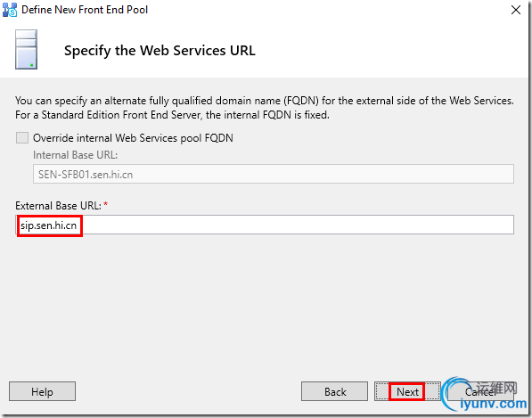Click the Internal Base URL label
Viewport: 532px width, 418px height.
coord(75,155)
